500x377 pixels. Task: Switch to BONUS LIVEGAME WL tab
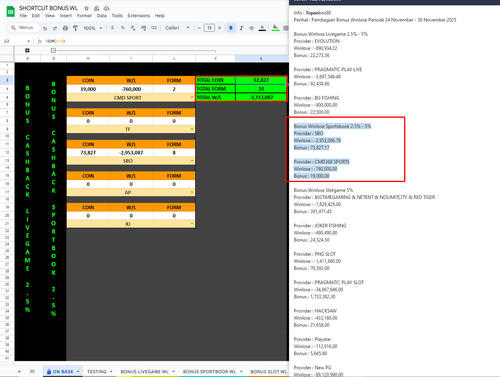(x=145, y=371)
